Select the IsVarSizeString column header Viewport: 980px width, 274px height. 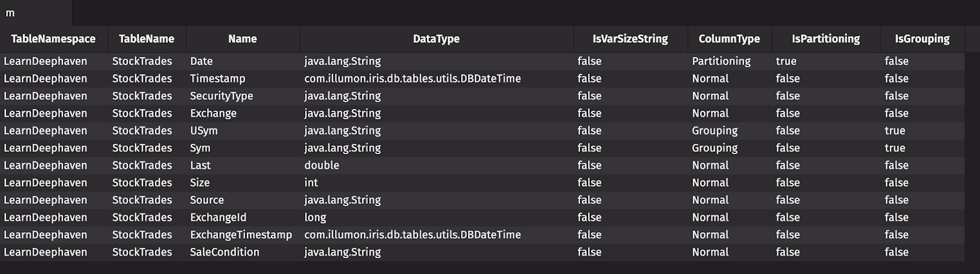pyautogui.click(x=630, y=39)
